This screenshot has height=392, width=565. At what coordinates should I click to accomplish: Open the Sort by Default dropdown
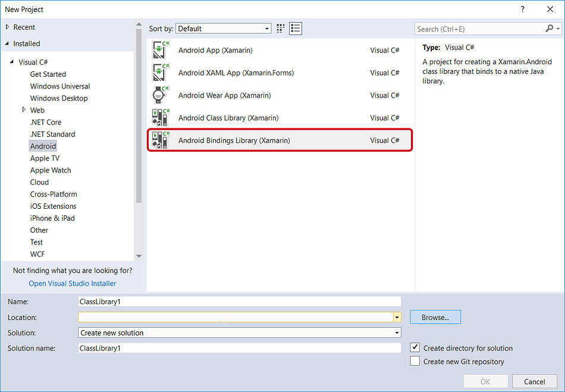tap(224, 29)
